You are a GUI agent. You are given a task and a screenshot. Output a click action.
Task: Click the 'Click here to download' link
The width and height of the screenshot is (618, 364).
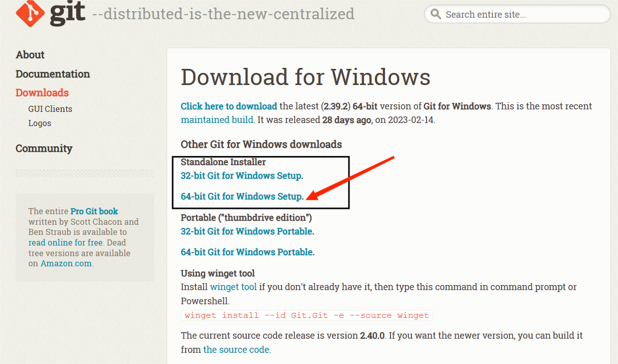coord(228,106)
